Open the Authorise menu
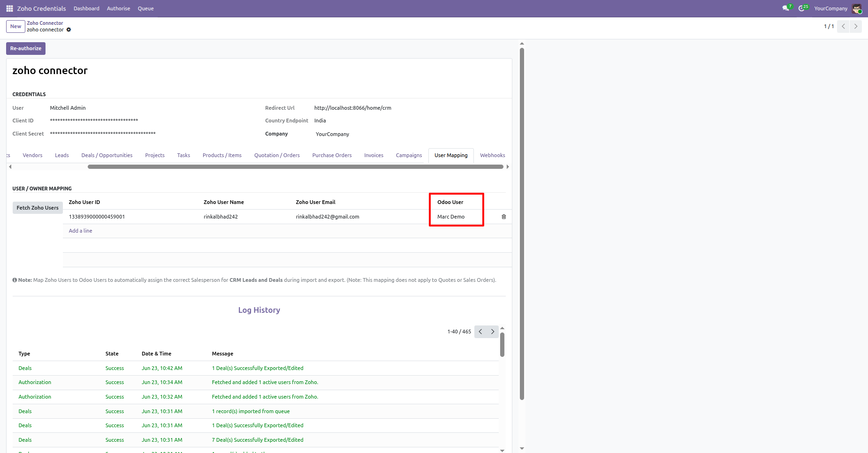Viewport: 868px width, 453px height. (x=118, y=8)
